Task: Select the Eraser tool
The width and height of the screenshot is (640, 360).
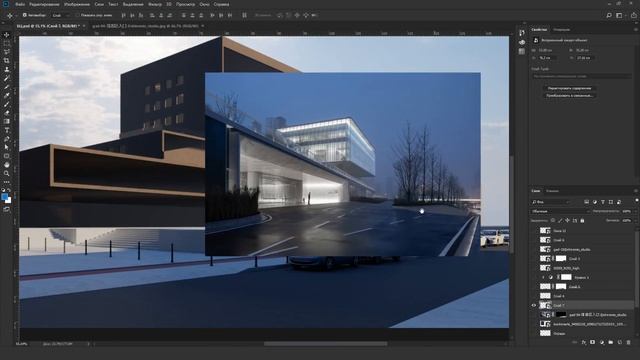Action: coord(7,113)
